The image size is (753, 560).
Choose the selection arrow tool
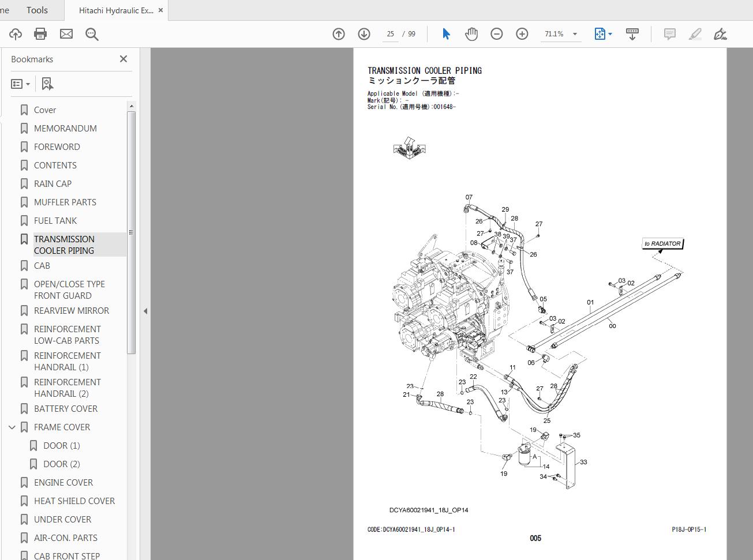point(446,34)
